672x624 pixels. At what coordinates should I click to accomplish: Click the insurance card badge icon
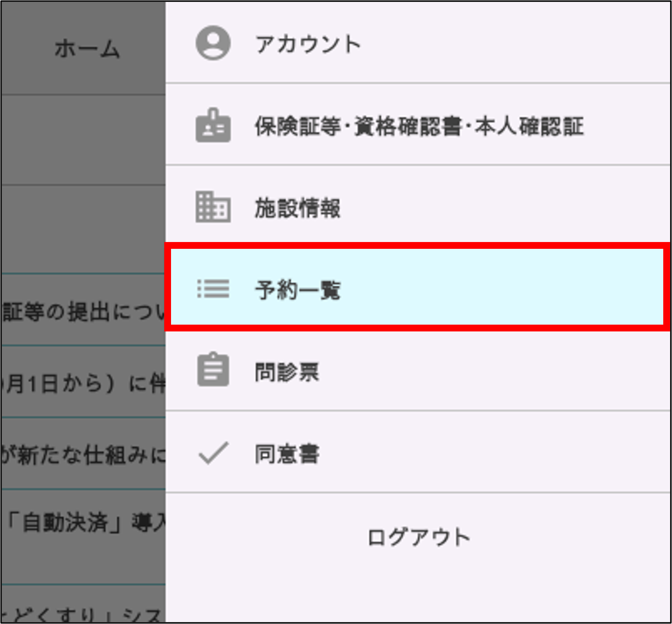click(213, 126)
